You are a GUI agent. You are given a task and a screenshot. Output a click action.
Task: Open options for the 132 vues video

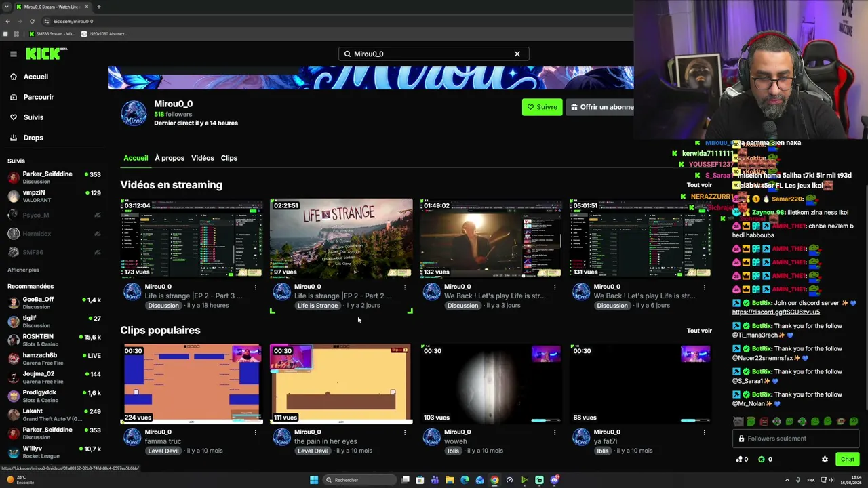coord(554,287)
